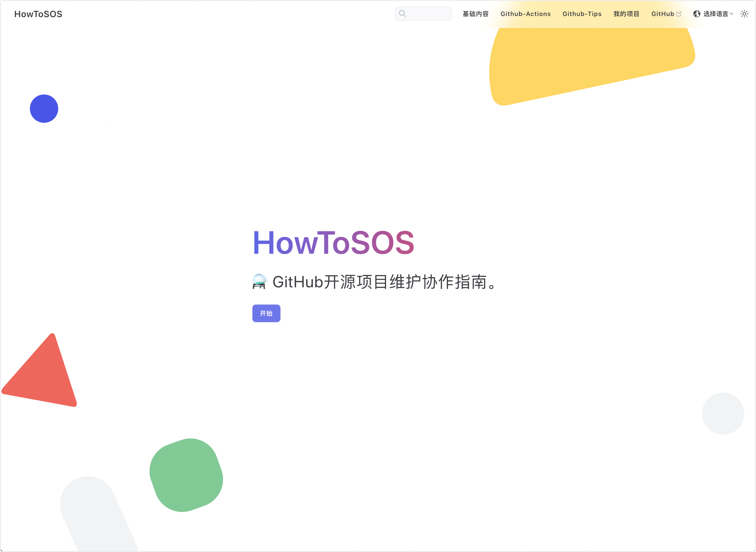Open the 我的项目 nav link
Image resolution: width=756 pixels, height=552 pixels.
626,14
